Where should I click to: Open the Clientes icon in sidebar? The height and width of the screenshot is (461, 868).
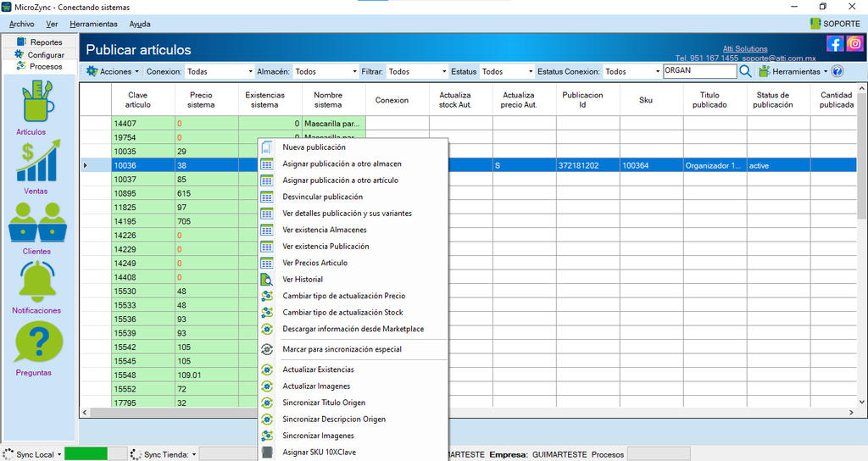click(37, 222)
